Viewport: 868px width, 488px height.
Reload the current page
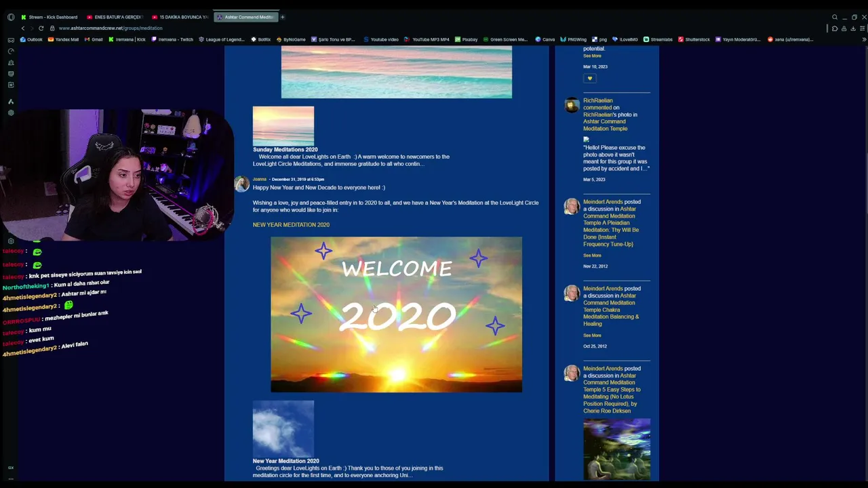(x=41, y=28)
